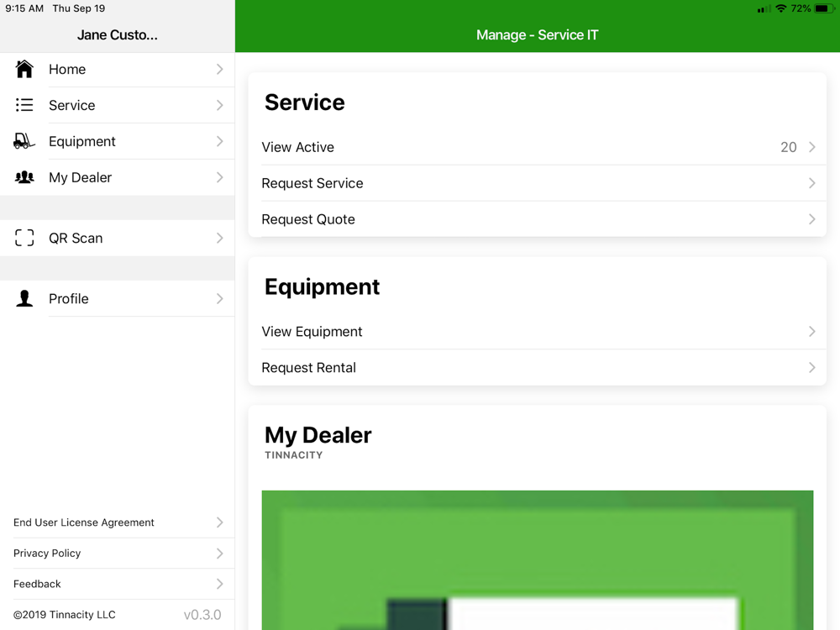Expand the Feedback row chevron
Screen dimensions: 840x630
(219, 584)
